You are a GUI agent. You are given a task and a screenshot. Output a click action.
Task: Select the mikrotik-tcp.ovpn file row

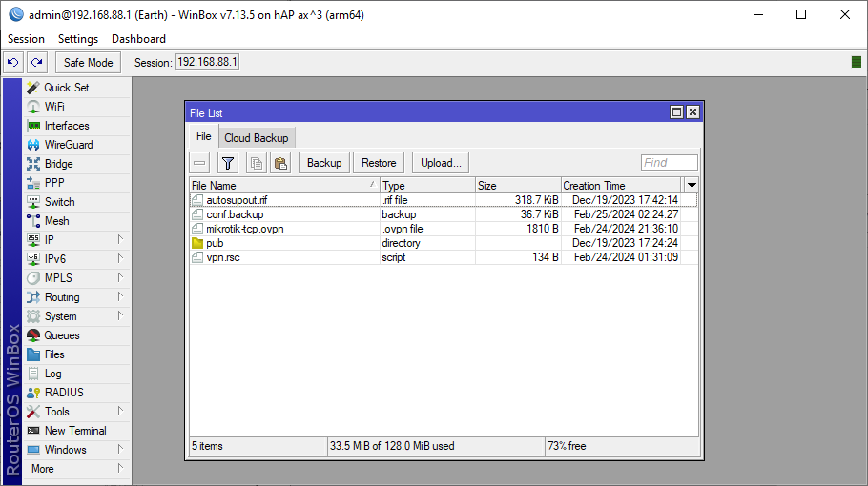click(x=443, y=229)
